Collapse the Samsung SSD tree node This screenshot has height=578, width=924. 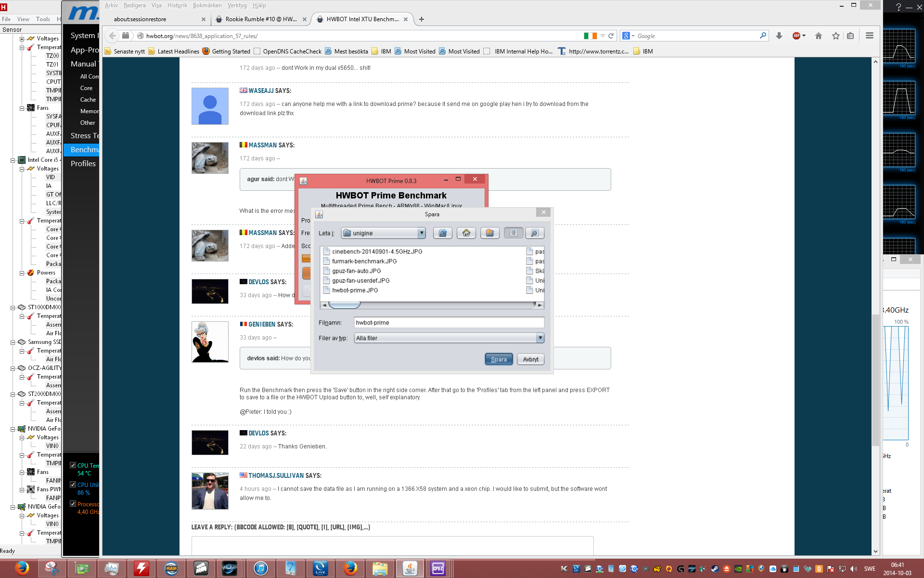tap(13, 342)
